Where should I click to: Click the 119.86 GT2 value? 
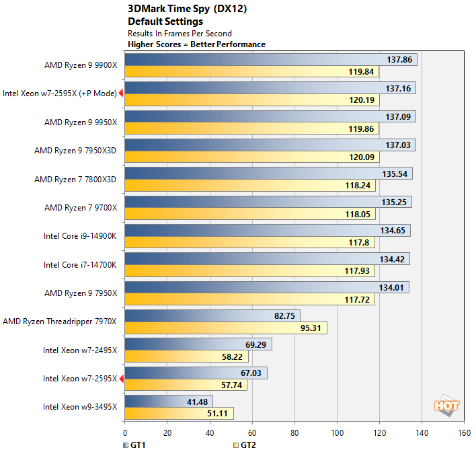tap(361, 128)
